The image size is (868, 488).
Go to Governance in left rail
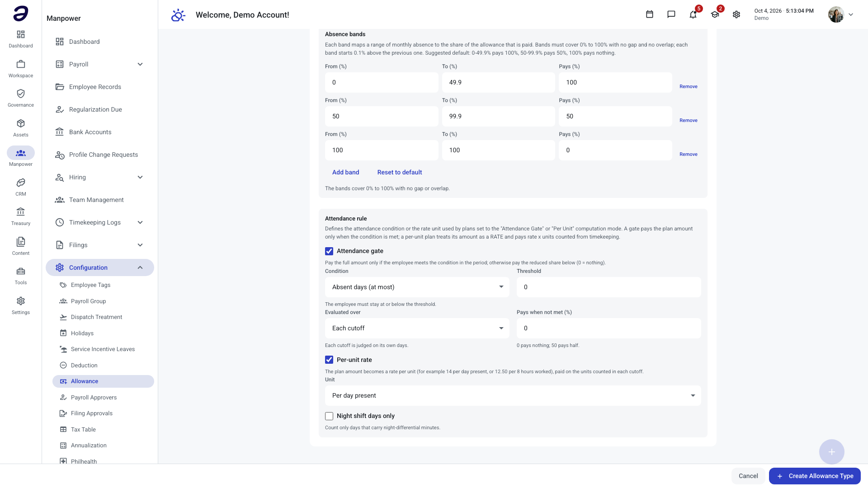point(21,98)
